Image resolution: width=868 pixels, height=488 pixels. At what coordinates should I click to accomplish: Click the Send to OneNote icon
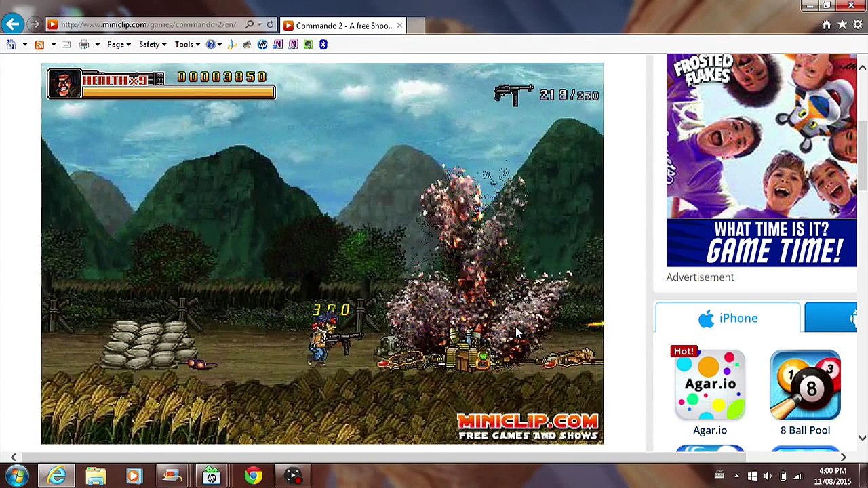coord(277,45)
